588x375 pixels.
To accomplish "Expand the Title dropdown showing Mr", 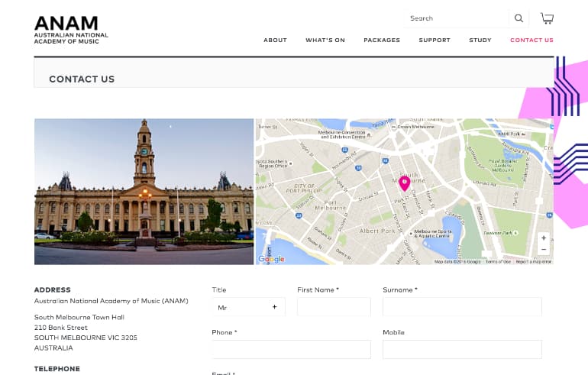I will [248, 307].
